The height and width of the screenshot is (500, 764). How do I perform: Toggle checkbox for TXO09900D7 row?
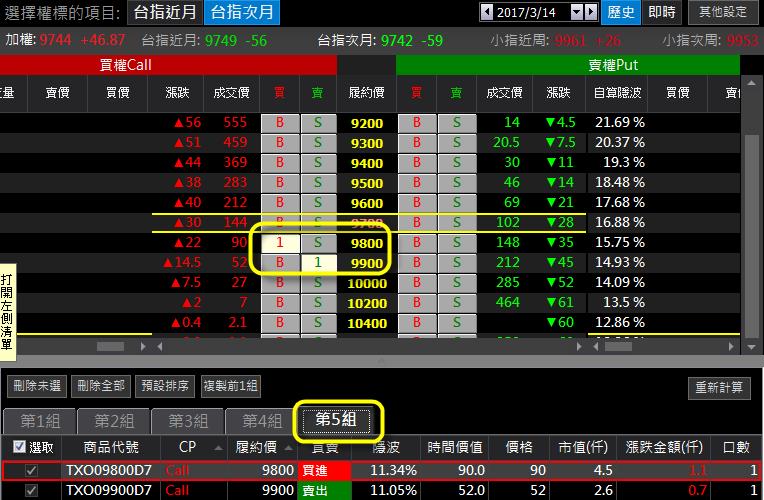click(31, 490)
